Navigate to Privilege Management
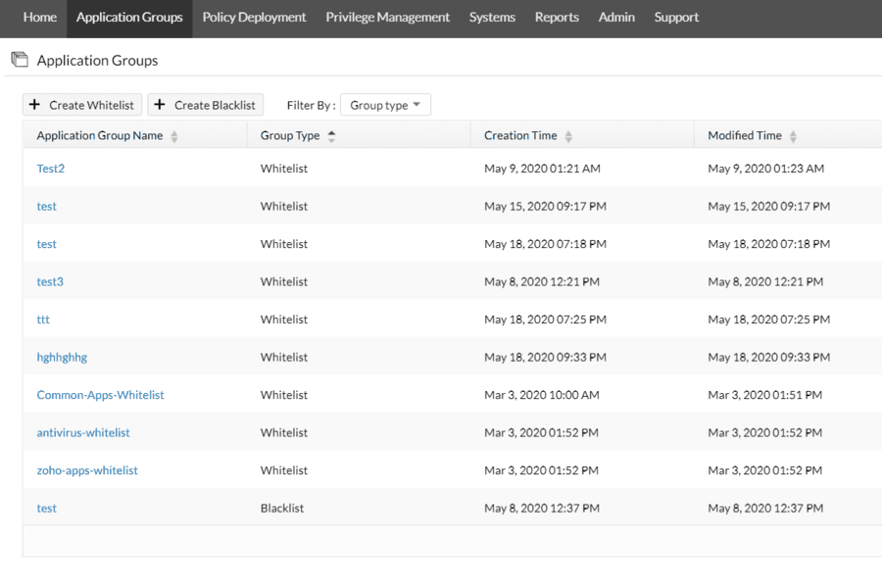The image size is (882, 588). (x=387, y=17)
